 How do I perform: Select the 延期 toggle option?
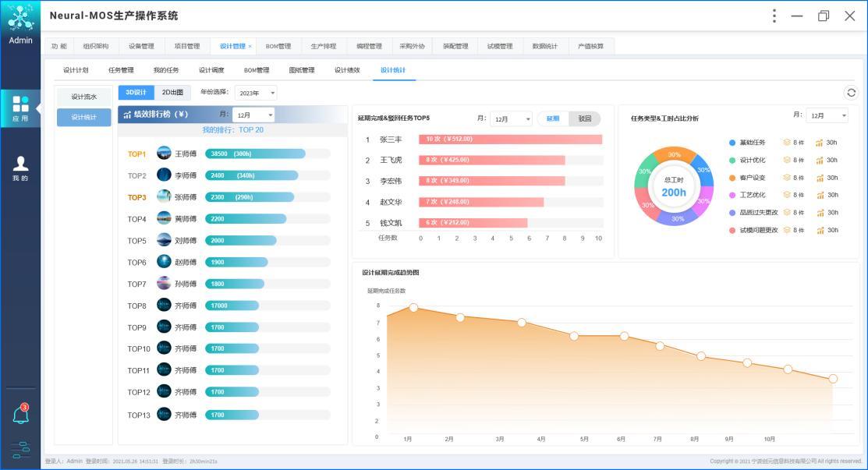[x=553, y=119]
